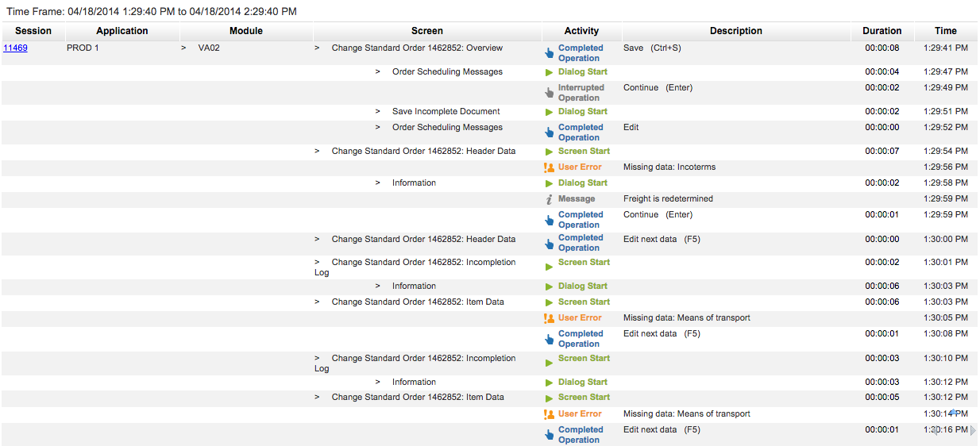Sort by the Session column header
Screen dimensions: 980x446
point(33,31)
